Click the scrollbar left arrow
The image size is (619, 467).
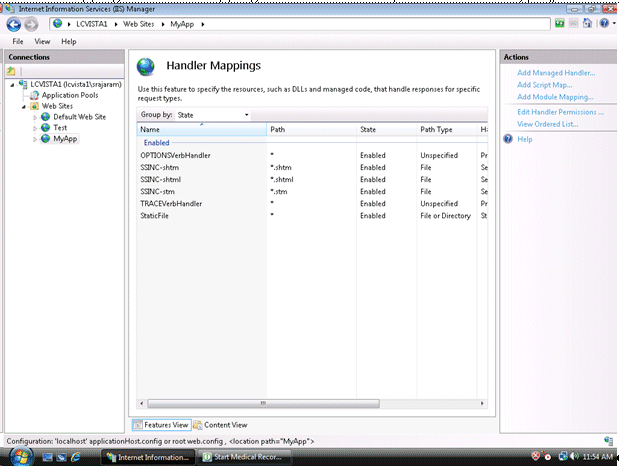142,403
